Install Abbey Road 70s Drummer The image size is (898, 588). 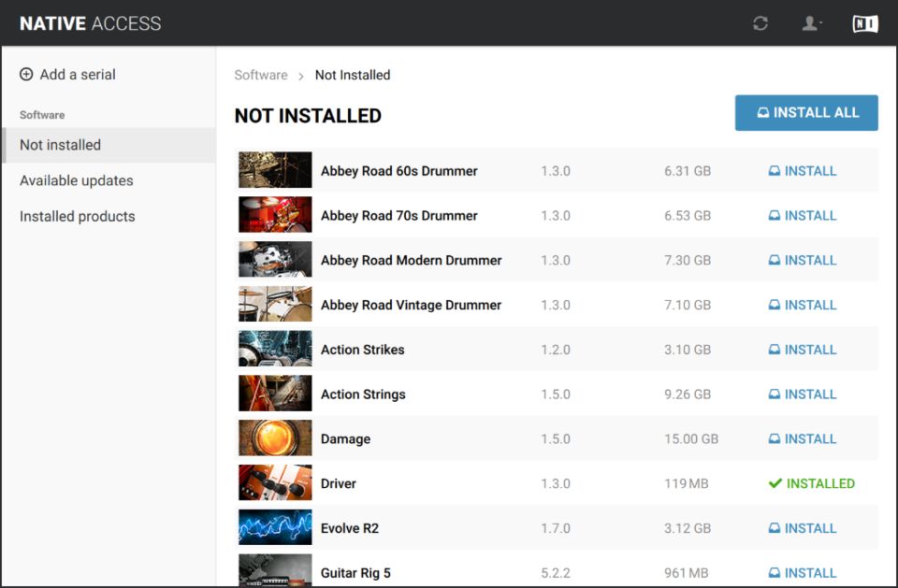coord(803,216)
